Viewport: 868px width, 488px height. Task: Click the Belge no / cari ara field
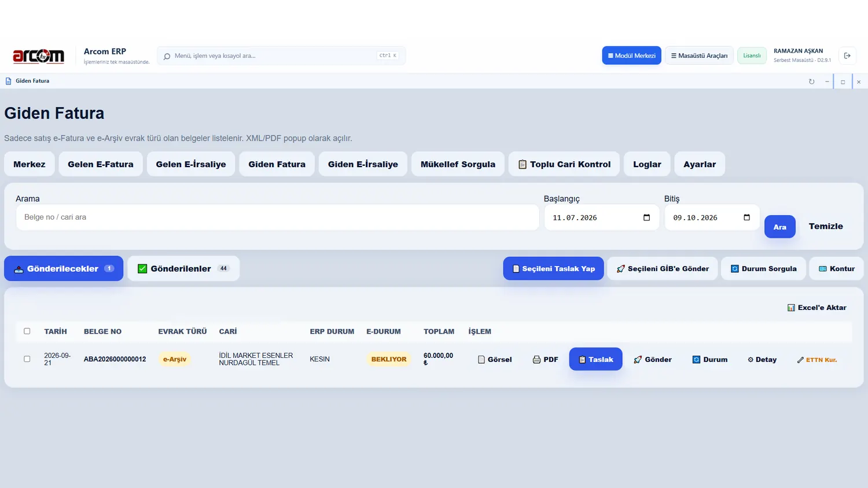(x=278, y=217)
